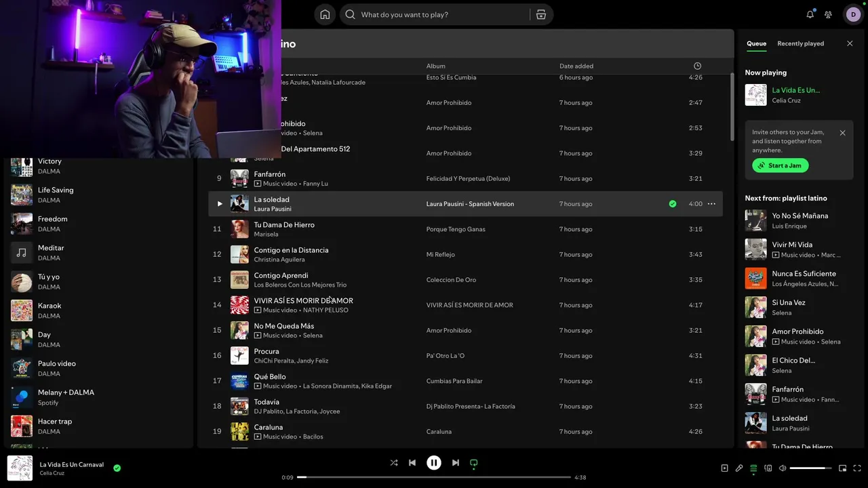868x488 pixels.
Task: Select Nunca Es Suficiente in queue
Action: tap(799, 279)
